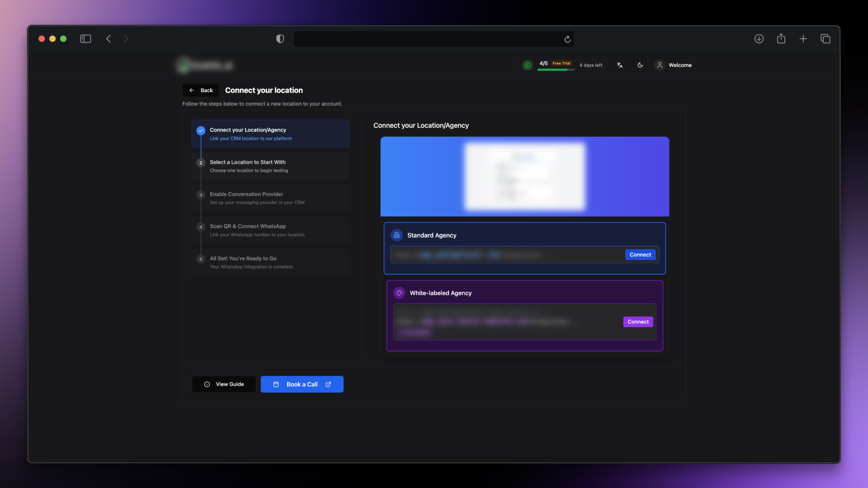Connect the White-labeled Agency option
The width and height of the screenshot is (868, 488).
(x=638, y=322)
